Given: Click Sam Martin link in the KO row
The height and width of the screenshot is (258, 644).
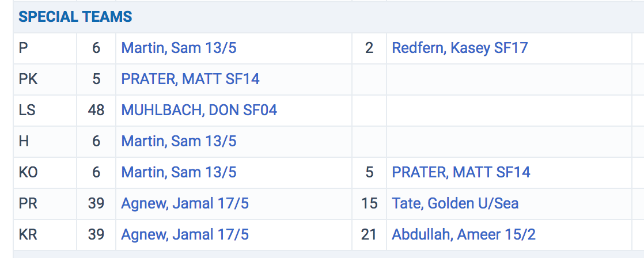Looking at the screenshot, I should pos(179,172).
